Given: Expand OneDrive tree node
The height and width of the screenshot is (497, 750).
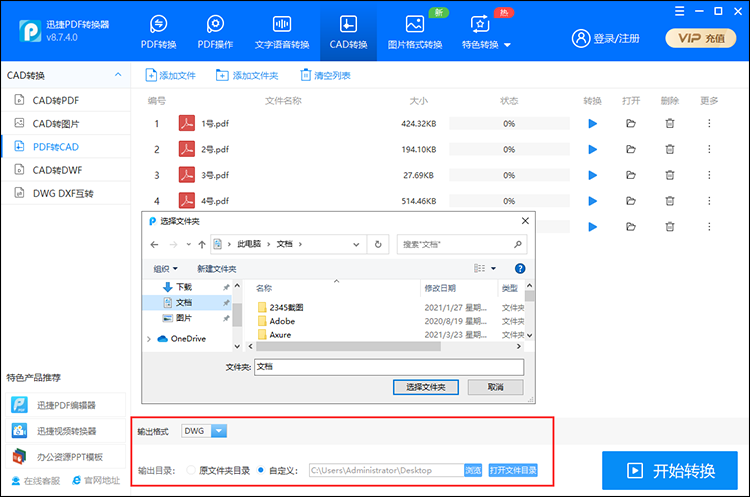Looking at the screenshot, I should click(x=149, y=339).
